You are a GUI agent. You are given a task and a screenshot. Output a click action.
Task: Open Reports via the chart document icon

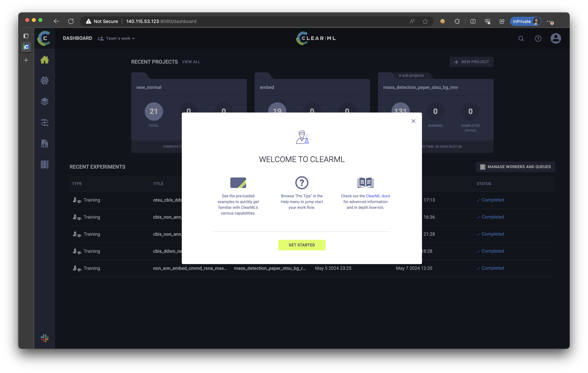pos(44,144)
